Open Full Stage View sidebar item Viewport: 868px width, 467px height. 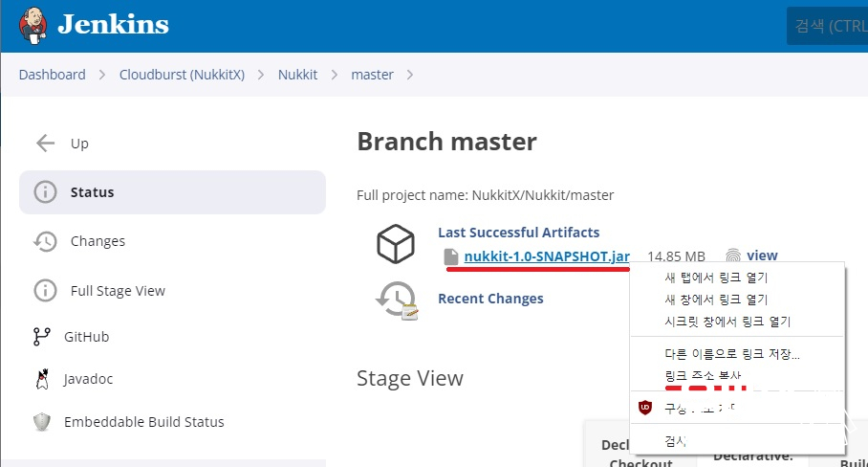pos(118,291)
